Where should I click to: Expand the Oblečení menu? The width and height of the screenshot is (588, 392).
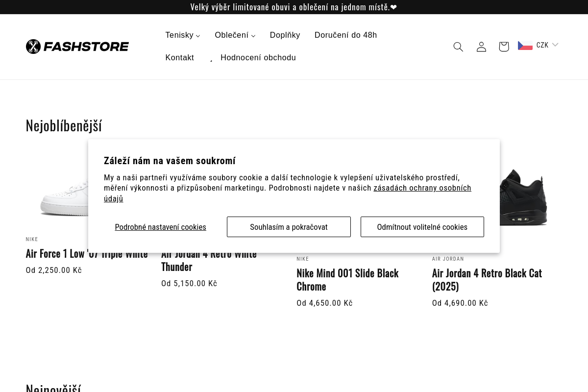pos(235,35)
